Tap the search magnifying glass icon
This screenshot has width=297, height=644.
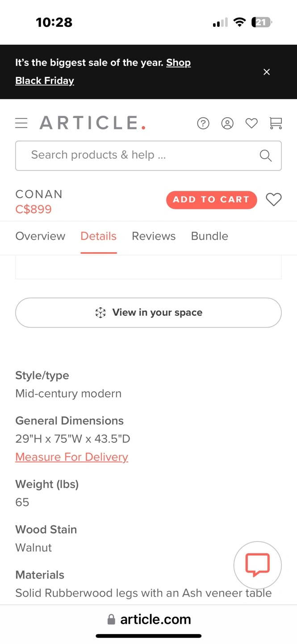pyautogui.click(x=265, y=155)
